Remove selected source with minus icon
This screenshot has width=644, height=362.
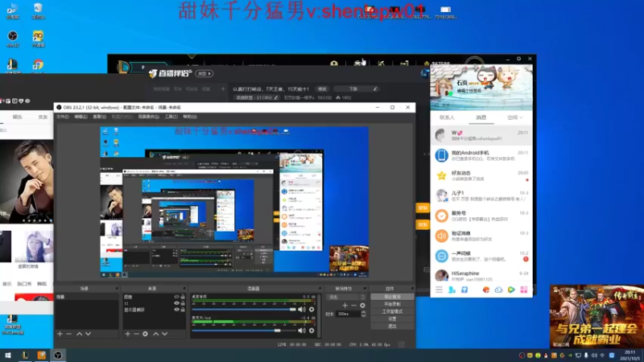[136, 334]
